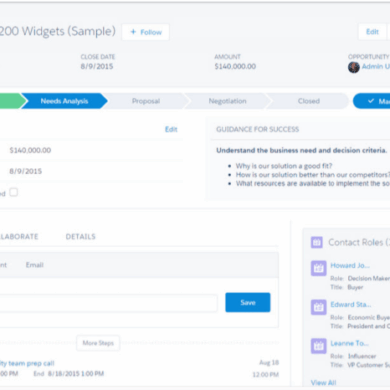Select the Negotiation stage

[227, 101]
